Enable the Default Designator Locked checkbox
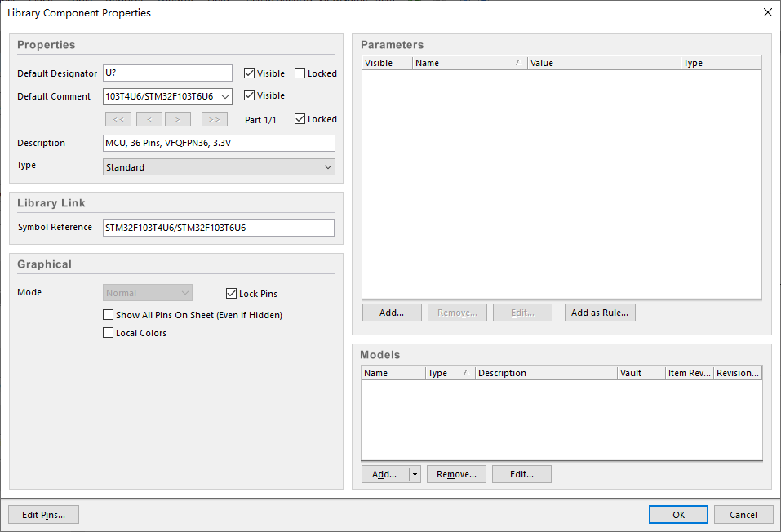The image size is (781, 532). pyautogui.click(x=300, y=73)
